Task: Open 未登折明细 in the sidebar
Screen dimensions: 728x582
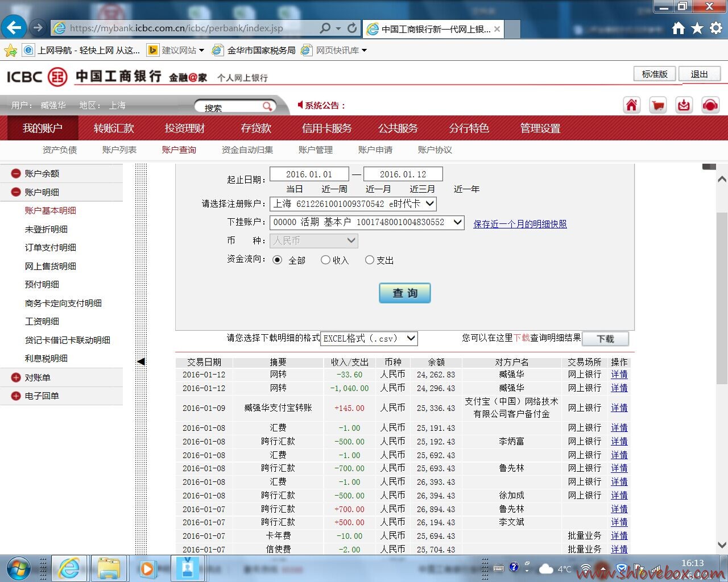Action: point(46,230)
